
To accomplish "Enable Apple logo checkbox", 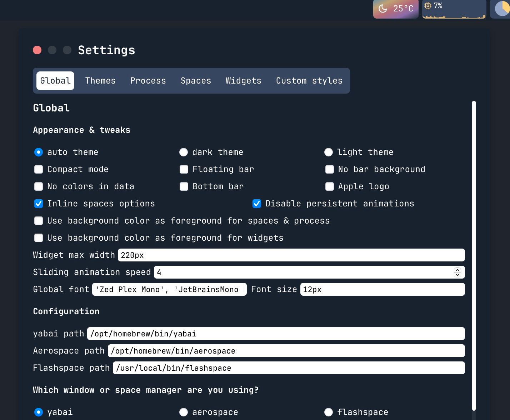I will click(330, 186).
